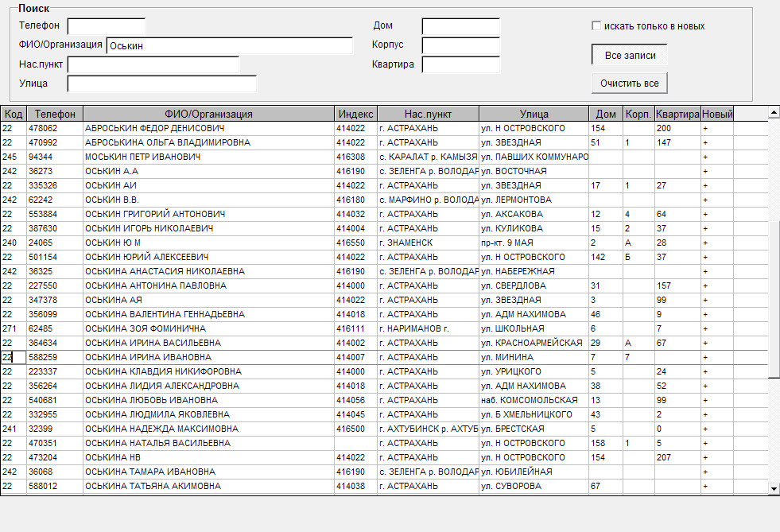Select row ОСЬКИНА КЛАВДИЯ НИКИФОРОВНА

click(x=384, y=371)
